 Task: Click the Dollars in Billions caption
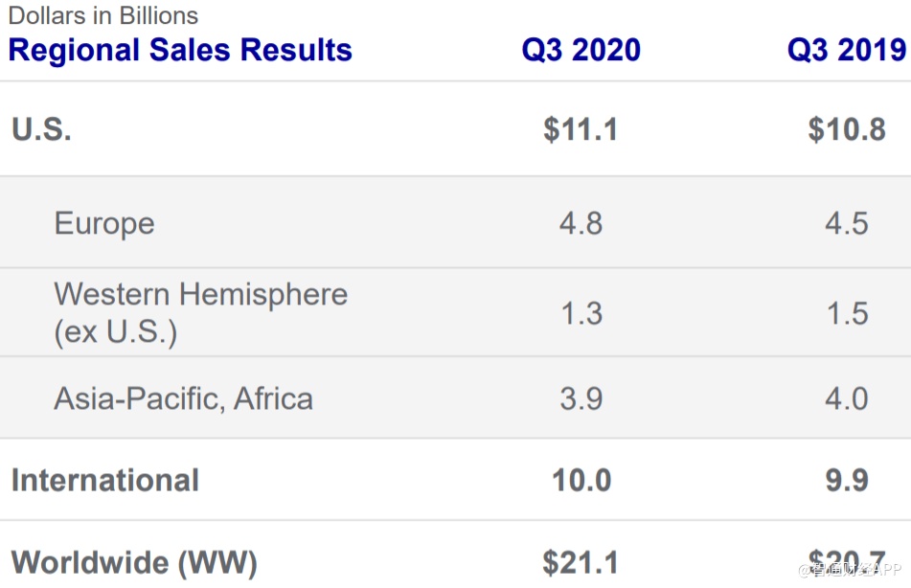pyautogui.click(x=103, y=15)
